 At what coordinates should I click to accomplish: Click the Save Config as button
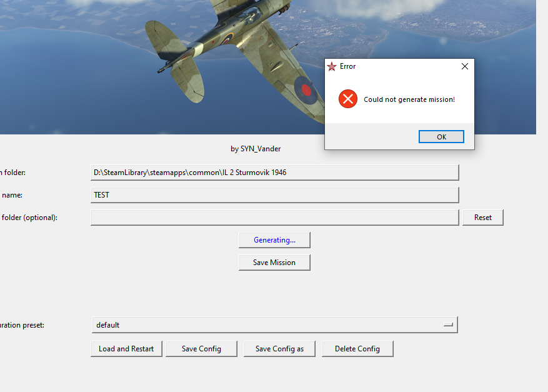pos(279,349)
